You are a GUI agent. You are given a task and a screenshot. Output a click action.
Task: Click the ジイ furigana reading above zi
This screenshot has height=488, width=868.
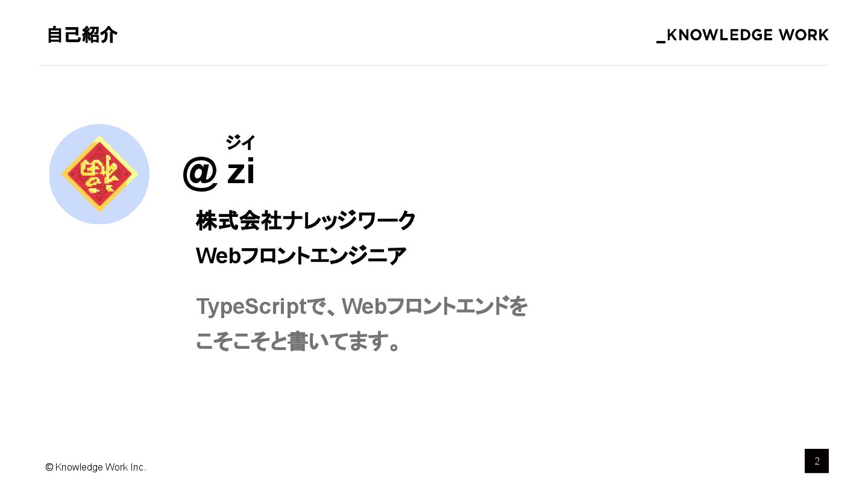[x=241, y=143]
